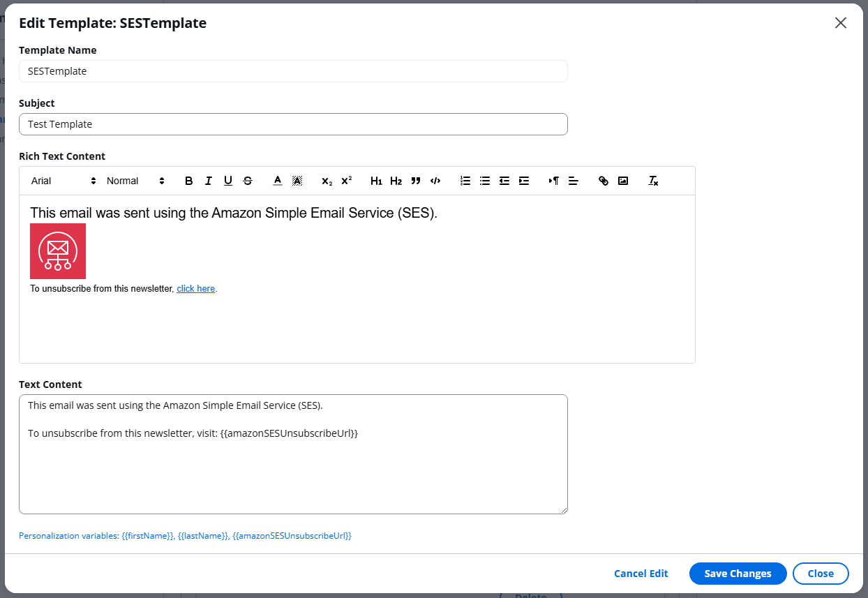Apply italic formatting

pos(209,181)
